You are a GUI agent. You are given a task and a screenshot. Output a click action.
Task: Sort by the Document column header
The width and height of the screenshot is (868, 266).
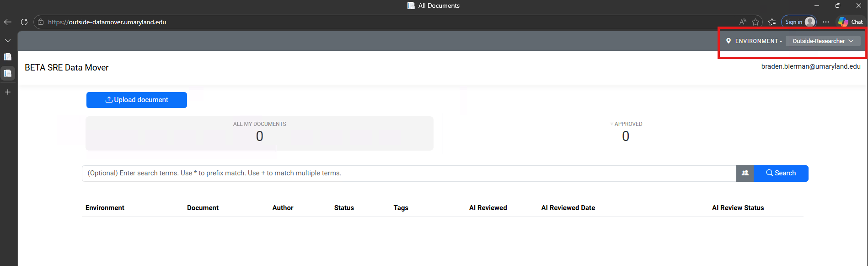203,208
